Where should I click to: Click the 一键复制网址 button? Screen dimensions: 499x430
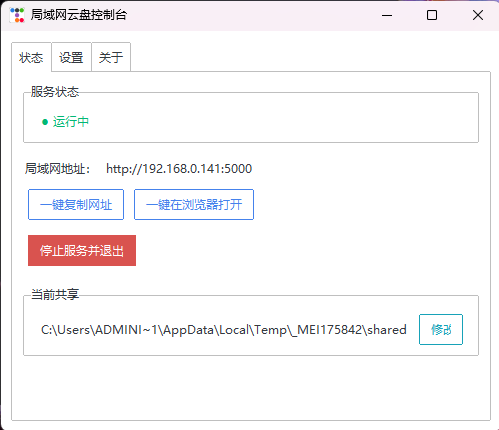click(76, 205)
